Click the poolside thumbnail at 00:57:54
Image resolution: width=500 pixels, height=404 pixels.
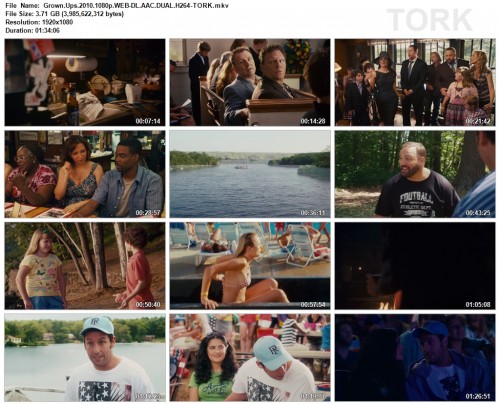[x=250, y=266]
